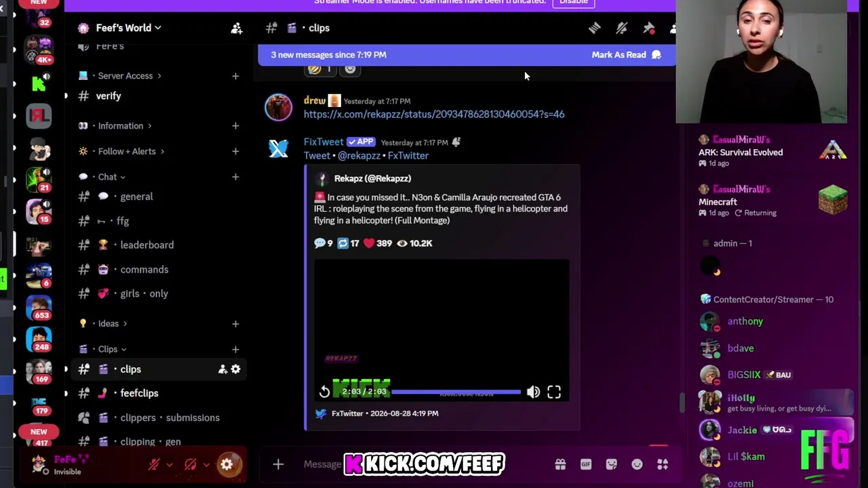Create channel in Ideas category
Screen dimensions: 868x488
click(235, 323)
